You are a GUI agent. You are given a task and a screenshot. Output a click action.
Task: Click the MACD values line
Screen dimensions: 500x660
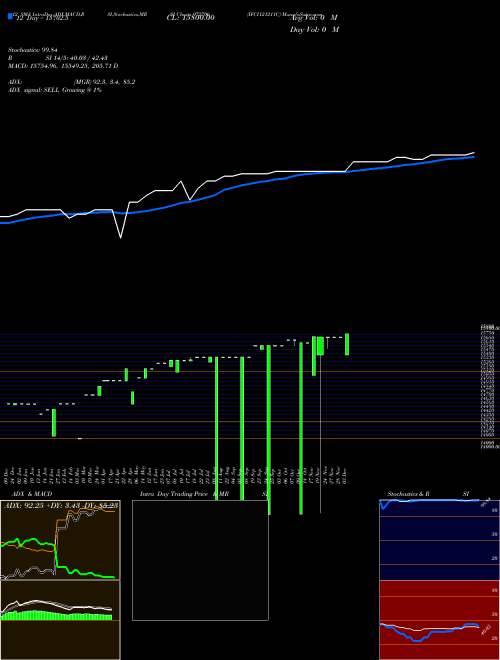pos(63,66)
